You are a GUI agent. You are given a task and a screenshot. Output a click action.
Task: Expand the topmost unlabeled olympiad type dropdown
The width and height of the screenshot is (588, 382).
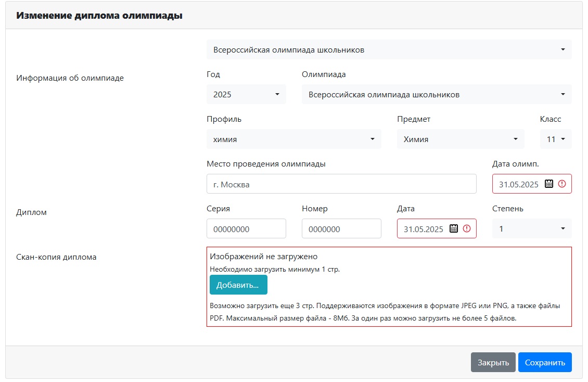click(x=389, y=50)
